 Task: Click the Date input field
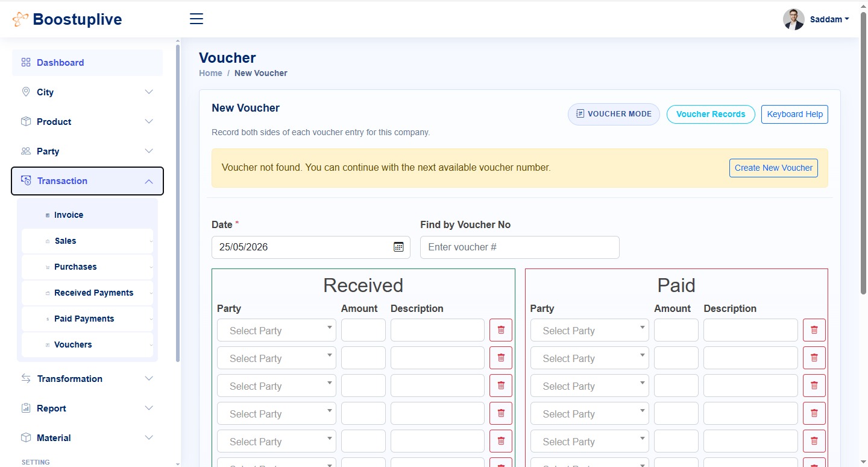point(311,247)
